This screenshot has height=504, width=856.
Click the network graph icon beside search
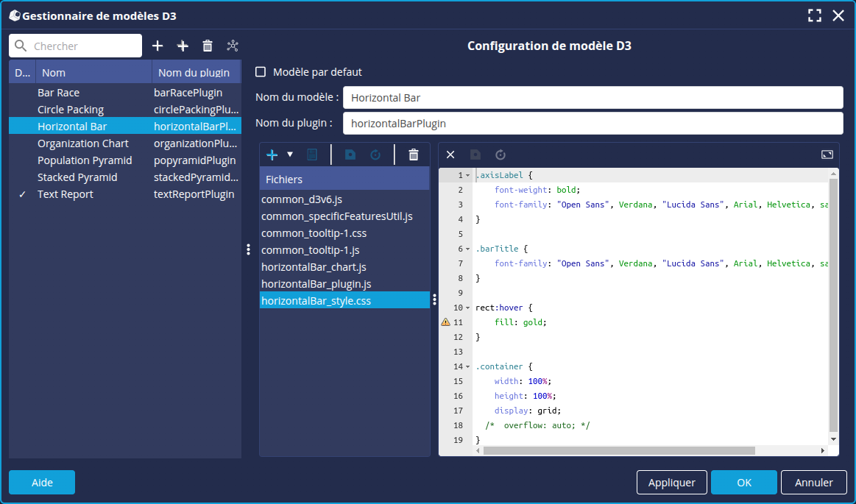(x=233, y=46)
